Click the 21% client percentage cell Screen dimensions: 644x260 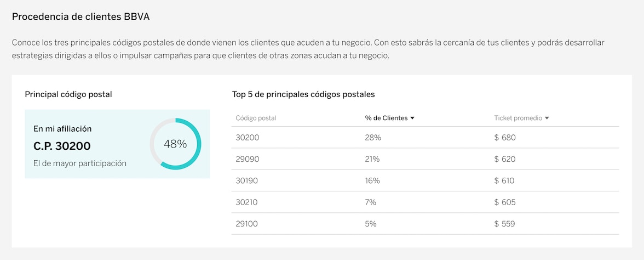[373, 159]
